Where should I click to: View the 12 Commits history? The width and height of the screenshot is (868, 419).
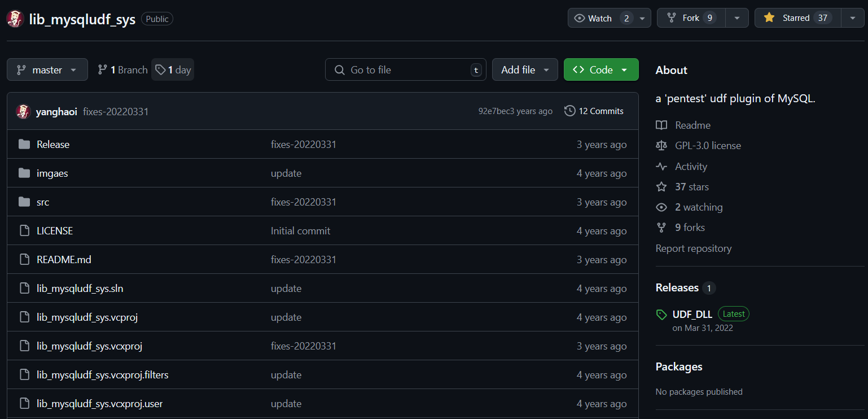tap(594, 111)
